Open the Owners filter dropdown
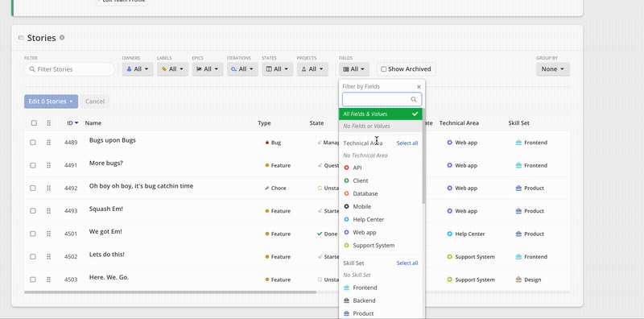644x319 pixels. click(138, 69)
